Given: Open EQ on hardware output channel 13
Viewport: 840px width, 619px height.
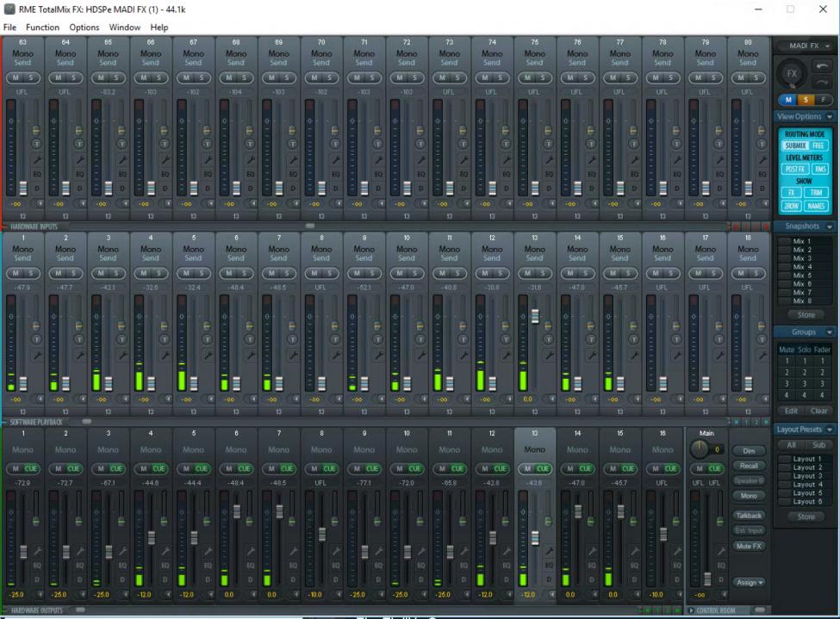Looking at the screenshot, I should tap(549, 566).
